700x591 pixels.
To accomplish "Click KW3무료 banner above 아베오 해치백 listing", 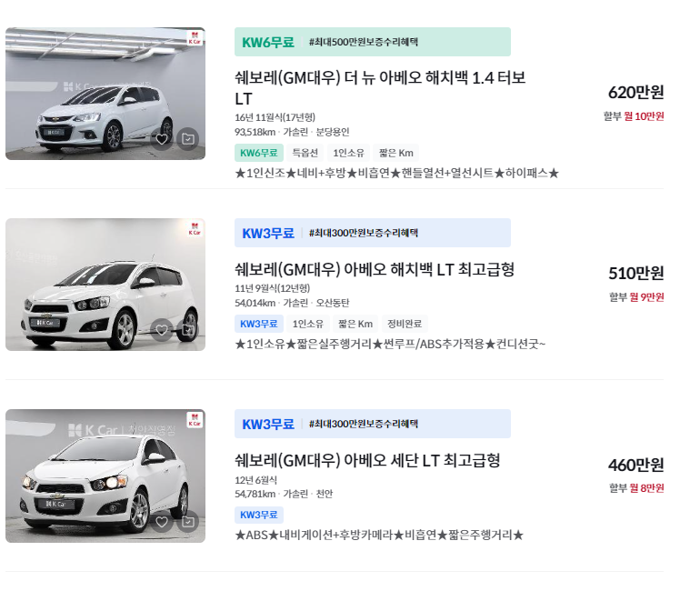I will (x=373, y=233).
